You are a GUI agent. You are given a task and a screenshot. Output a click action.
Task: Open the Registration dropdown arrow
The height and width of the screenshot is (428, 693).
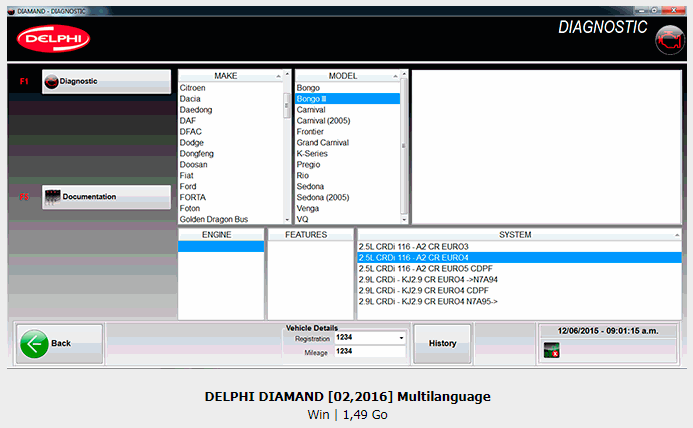click(x=401, y=338)
